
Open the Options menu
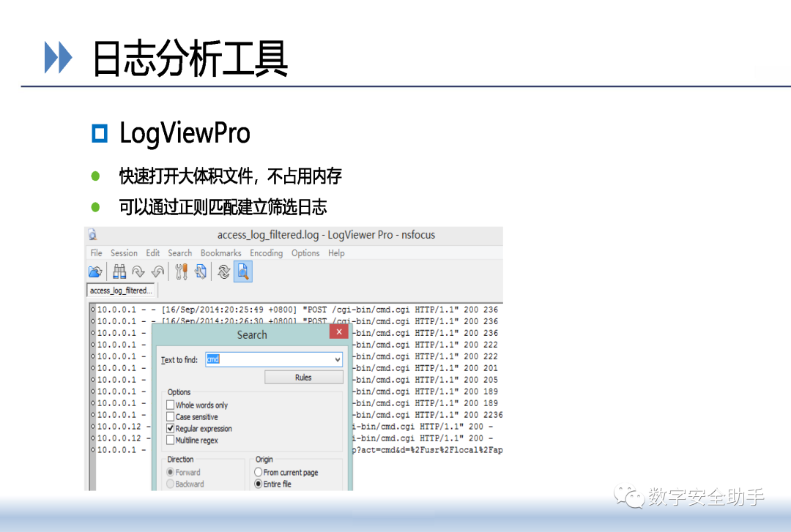click(305, 253)
